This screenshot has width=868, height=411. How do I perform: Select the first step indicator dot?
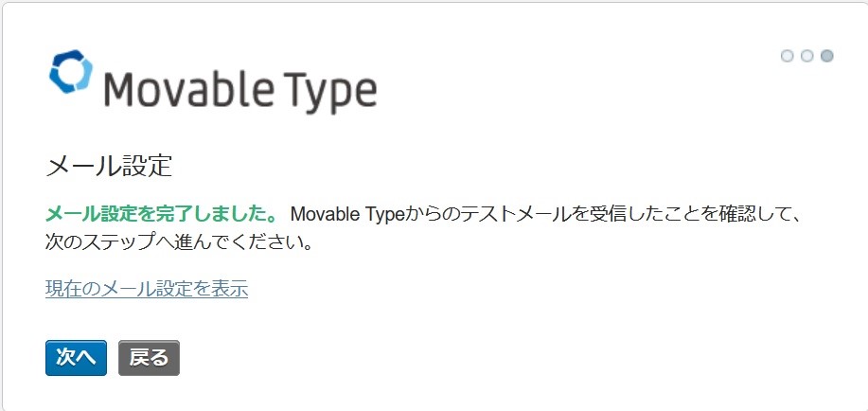click(787, 56)
